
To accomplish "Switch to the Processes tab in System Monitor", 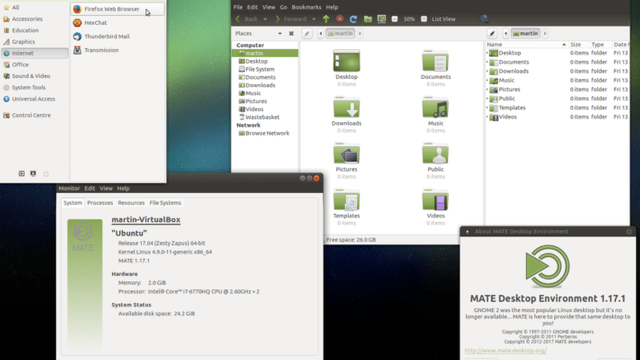I will 100,203.
